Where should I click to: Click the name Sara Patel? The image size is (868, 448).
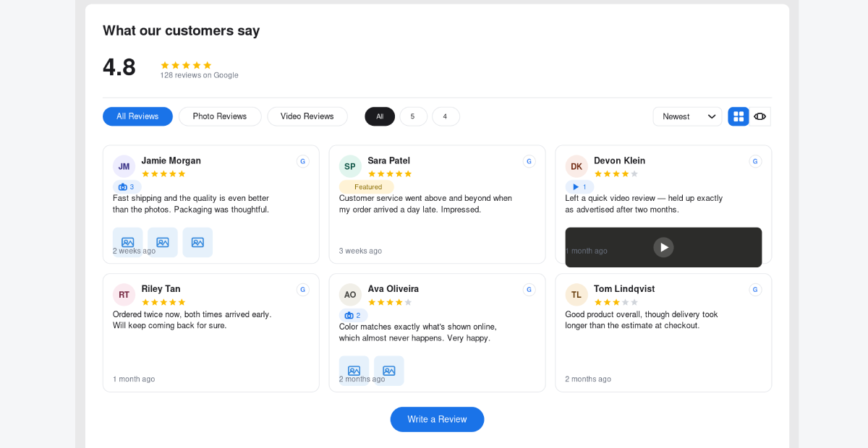click(x=389, y=160)
